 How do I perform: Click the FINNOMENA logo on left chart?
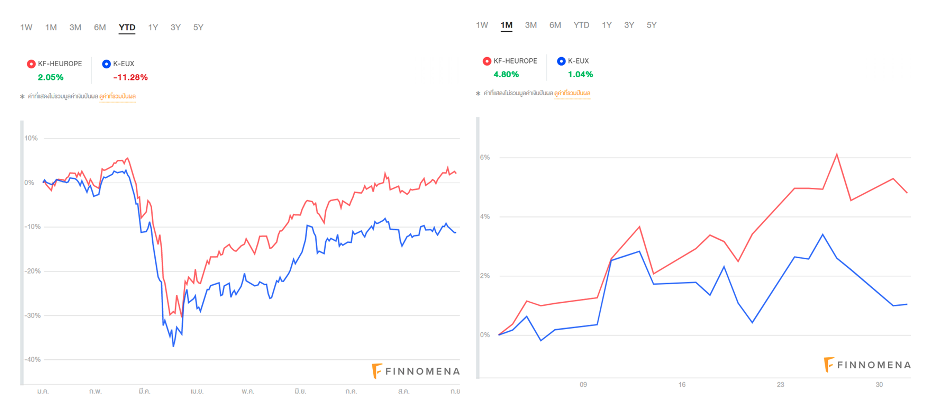click(415, 371)
